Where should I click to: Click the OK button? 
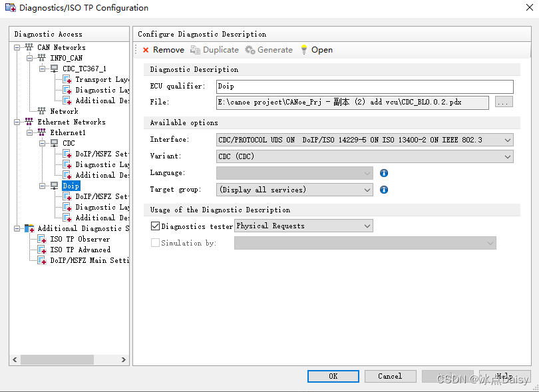[x=333, y=375]
